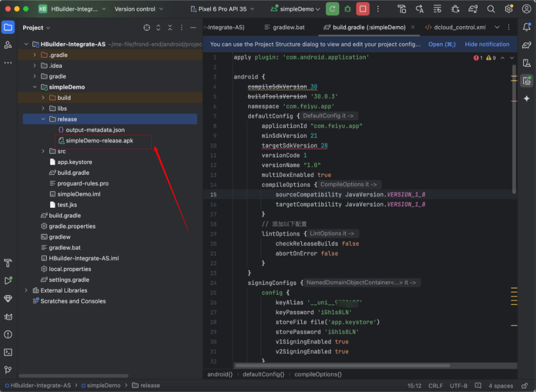
Task: Open Device Manager icon in right sidebar
Action: pyautogui.click(x=527, y=63)
